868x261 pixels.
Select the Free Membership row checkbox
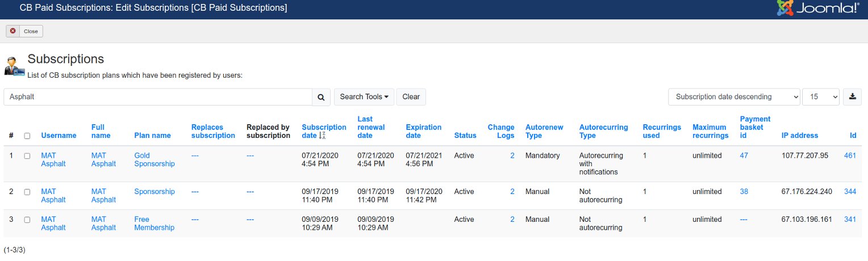(x=27, y=220)
